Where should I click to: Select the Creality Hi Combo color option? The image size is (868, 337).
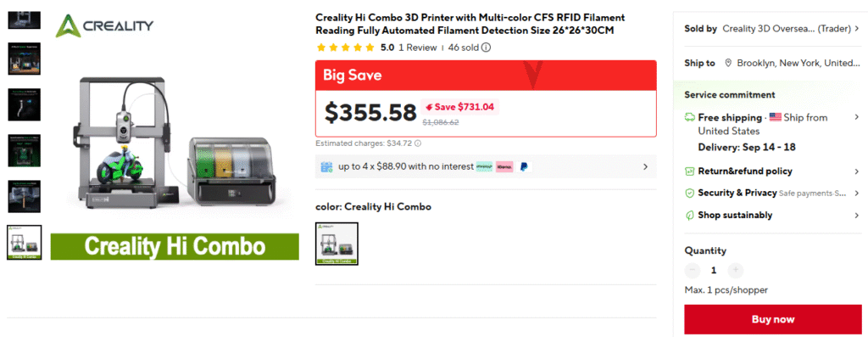[x=337, y=244]
